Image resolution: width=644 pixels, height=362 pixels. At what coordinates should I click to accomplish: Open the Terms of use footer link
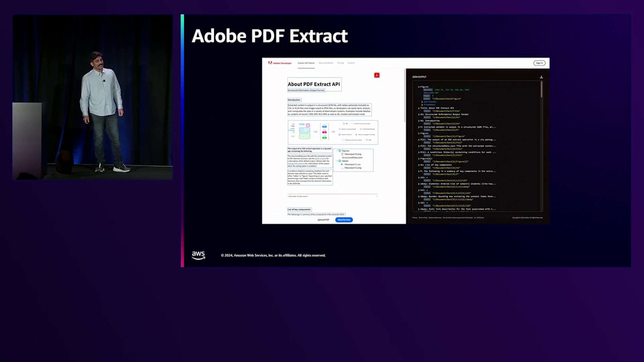[x=423, y=218]
